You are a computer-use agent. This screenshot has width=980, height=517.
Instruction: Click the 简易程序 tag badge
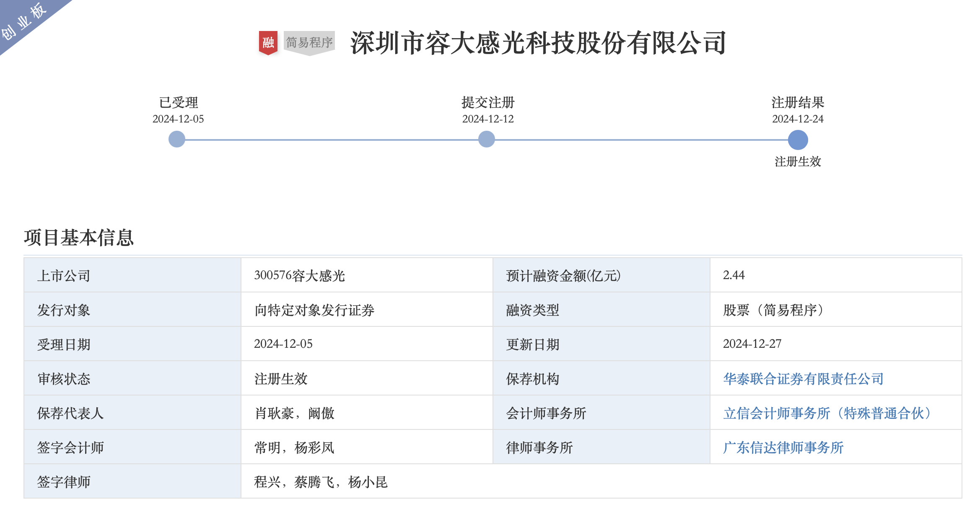coord(309,43)
